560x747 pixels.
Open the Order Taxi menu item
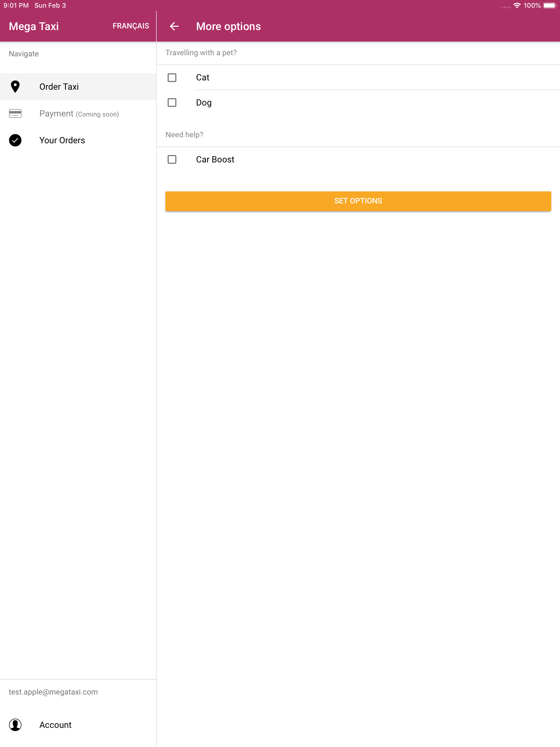click(59, 86)
